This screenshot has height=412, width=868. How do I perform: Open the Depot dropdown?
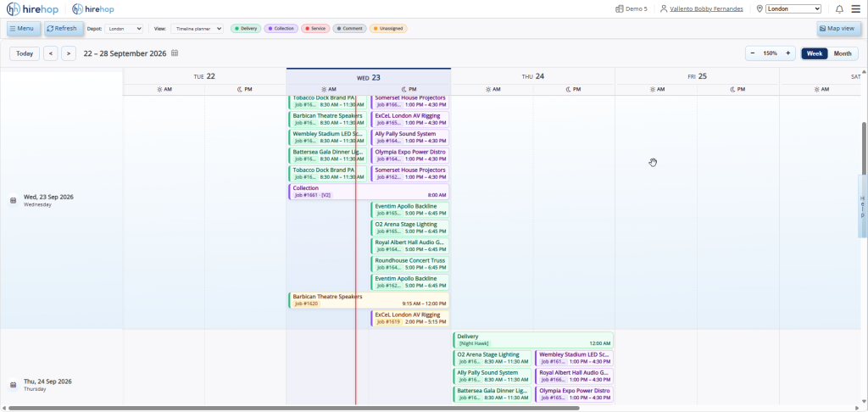(x=124, y=28)
